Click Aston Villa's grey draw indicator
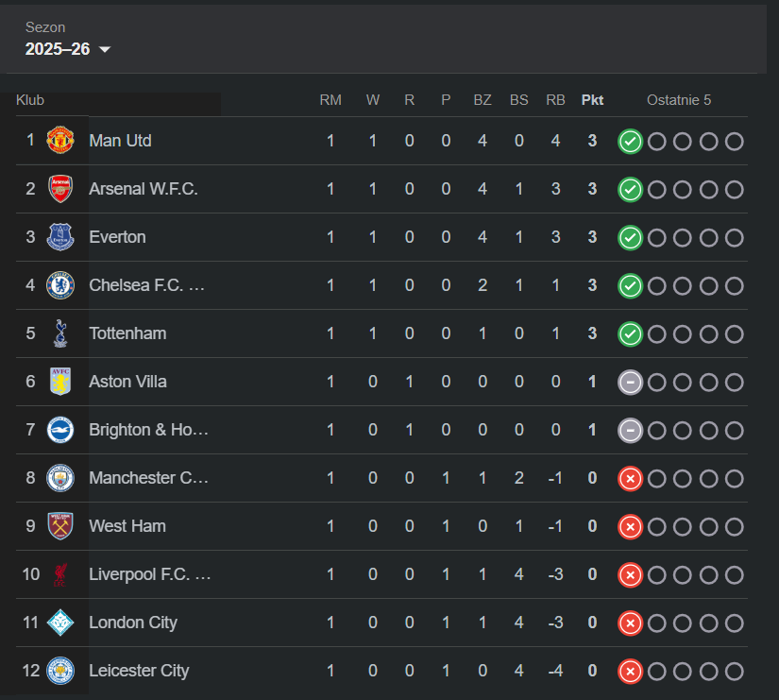Screen dimensions: 779x700 coord(630,383)
